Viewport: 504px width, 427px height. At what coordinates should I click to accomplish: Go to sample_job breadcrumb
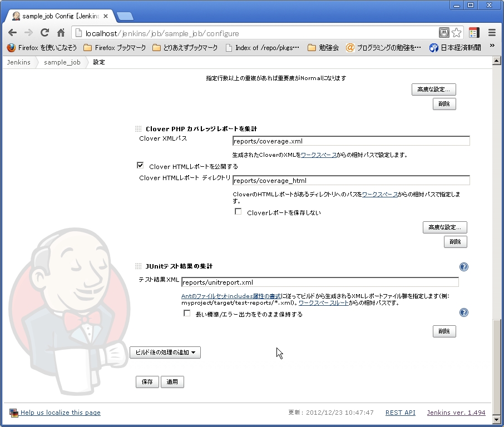point(62,62)
